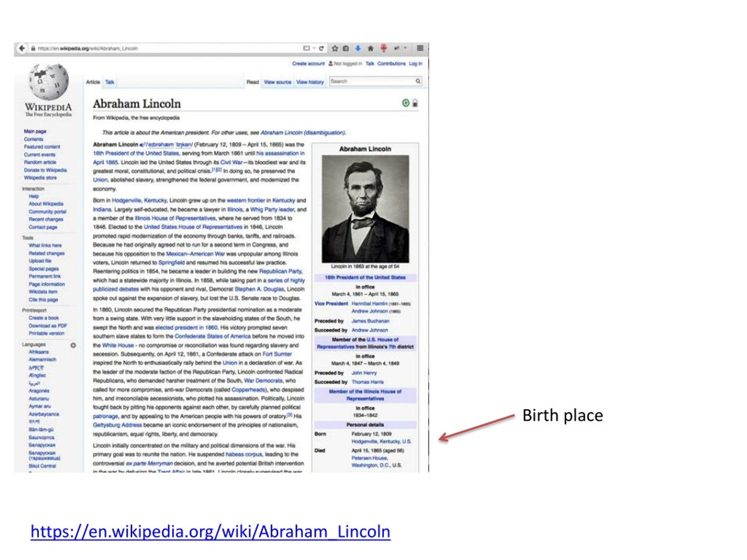Image resolution: width=747 pixels, height=560 pixels.
Task: Open language settings gear beside Languages
Action: (73, 345)
